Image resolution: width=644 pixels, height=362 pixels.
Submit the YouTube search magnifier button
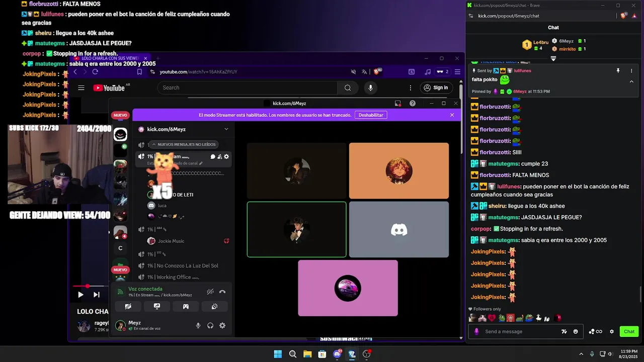coord(348,87)
